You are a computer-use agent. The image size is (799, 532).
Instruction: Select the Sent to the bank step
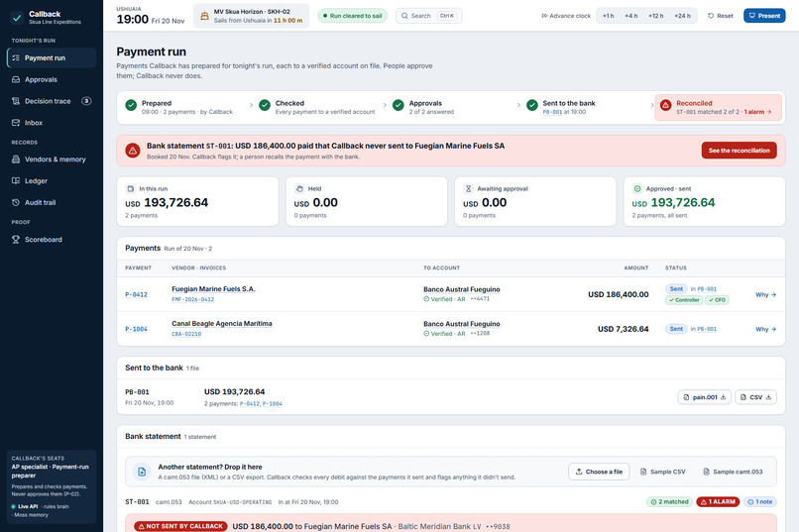585,107
